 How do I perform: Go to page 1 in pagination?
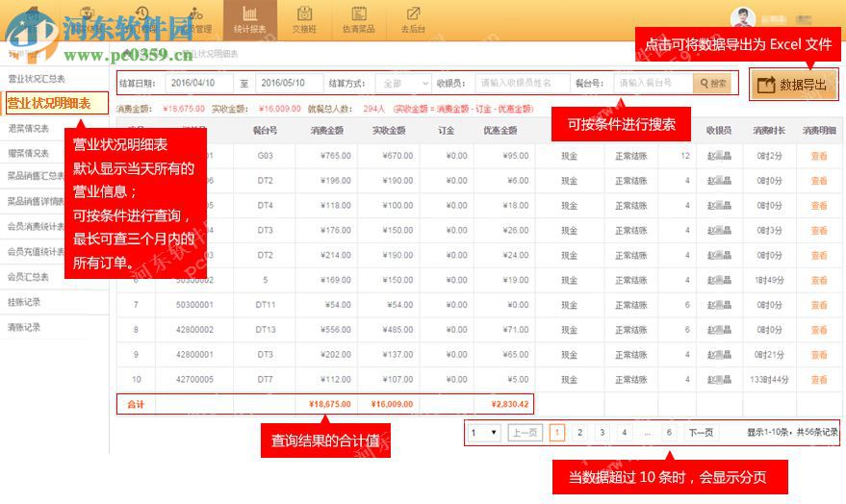point(557,432)
